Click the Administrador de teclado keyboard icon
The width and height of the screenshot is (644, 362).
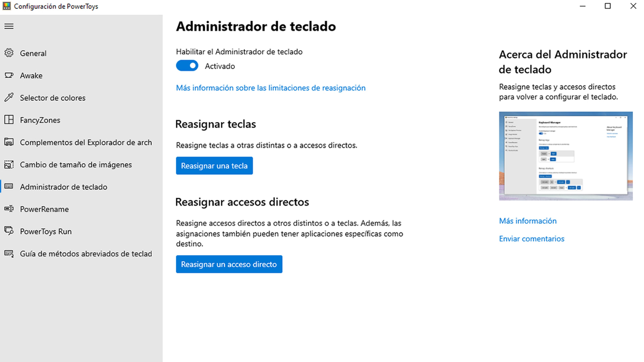pyautogui.click(x=9, y=186)
